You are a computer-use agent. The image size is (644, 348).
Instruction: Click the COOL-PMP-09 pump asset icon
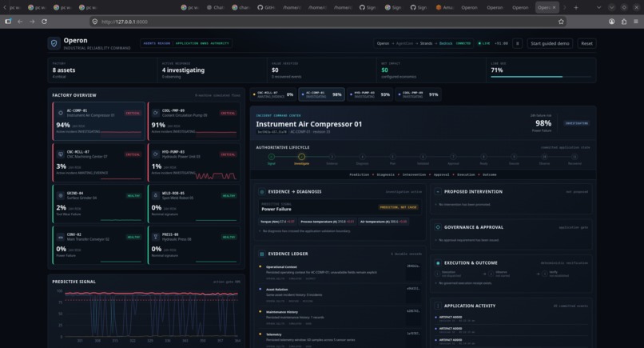pos(156,113)
